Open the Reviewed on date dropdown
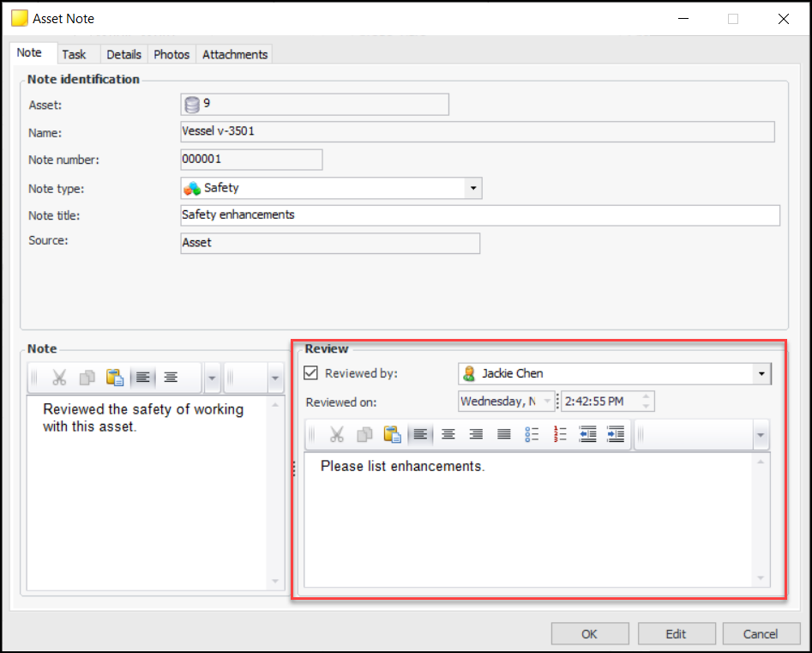This screenshot has height=653, width=812. click(547, 402)
